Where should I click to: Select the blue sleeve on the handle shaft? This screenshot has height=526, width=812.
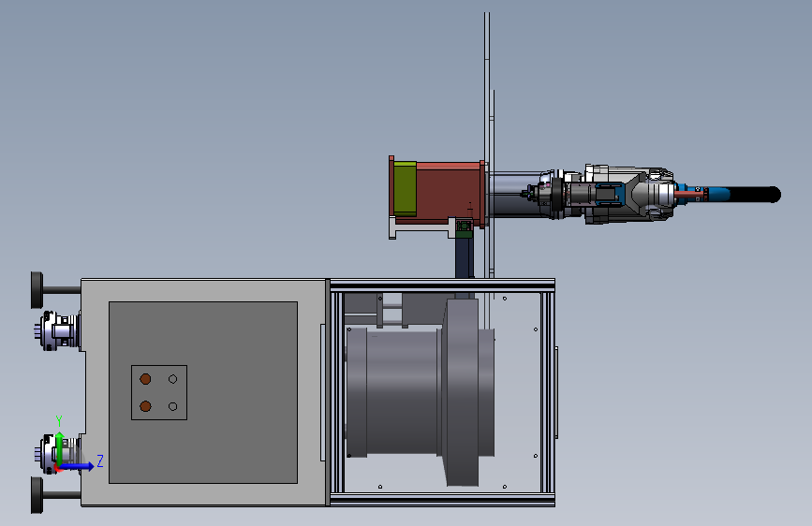click(x=717, y=195)
